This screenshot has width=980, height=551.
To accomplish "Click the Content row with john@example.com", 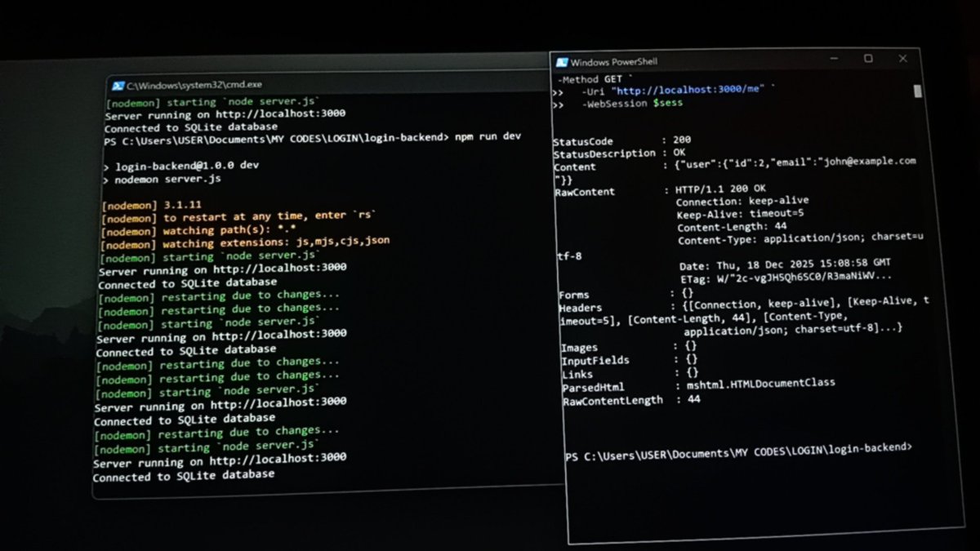I will click(x=735, y=166).
